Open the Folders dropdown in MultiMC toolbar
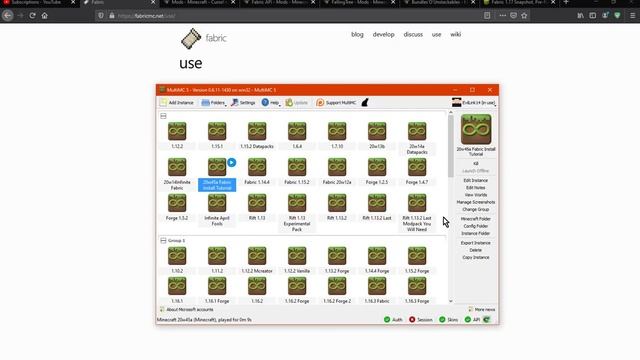The width and height of the screenshot is (640, 360). [213, 102]
